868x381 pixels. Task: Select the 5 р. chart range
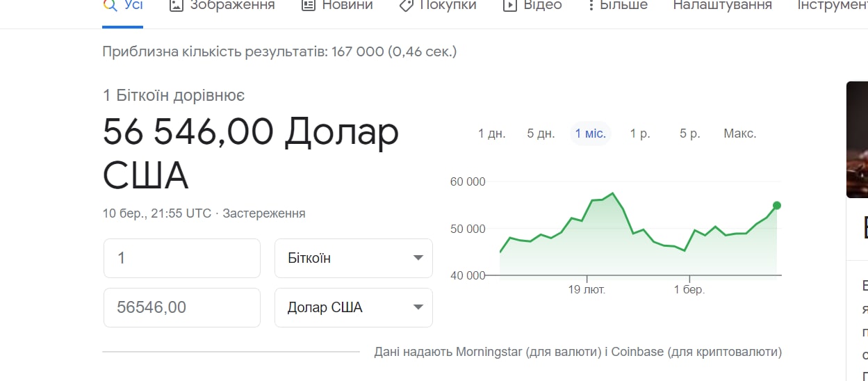(x=689, y=133)
